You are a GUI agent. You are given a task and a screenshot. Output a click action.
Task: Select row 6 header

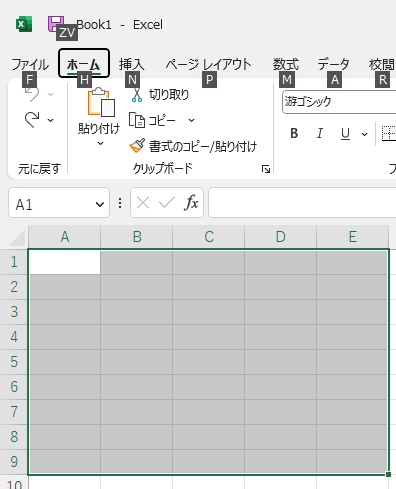pos(14,387)
